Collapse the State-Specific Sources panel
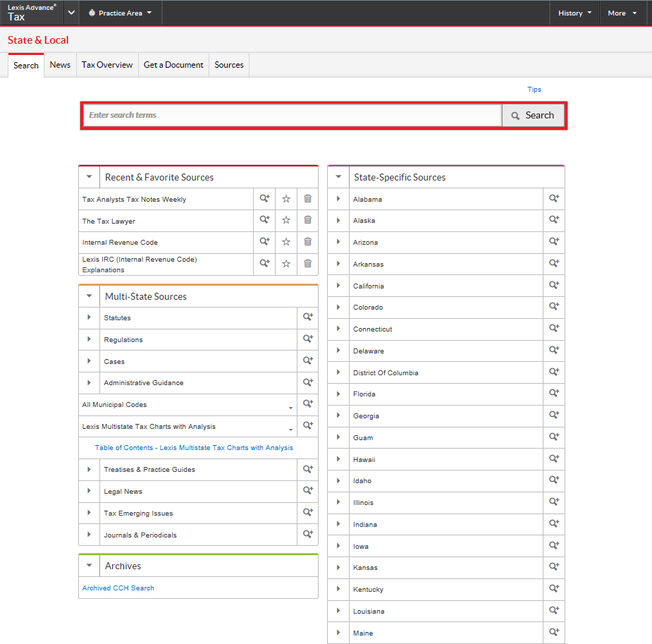652x644 pixels. click(338, 177)
